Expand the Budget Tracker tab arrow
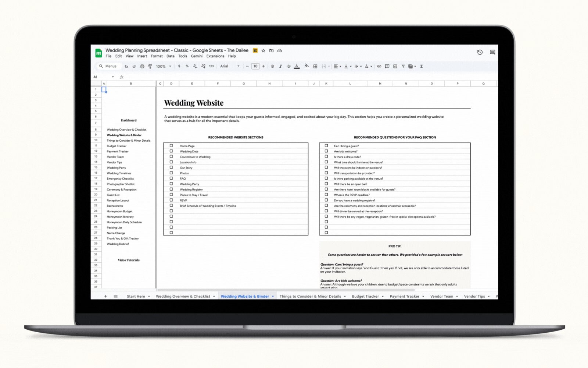 tap(383, 296)
